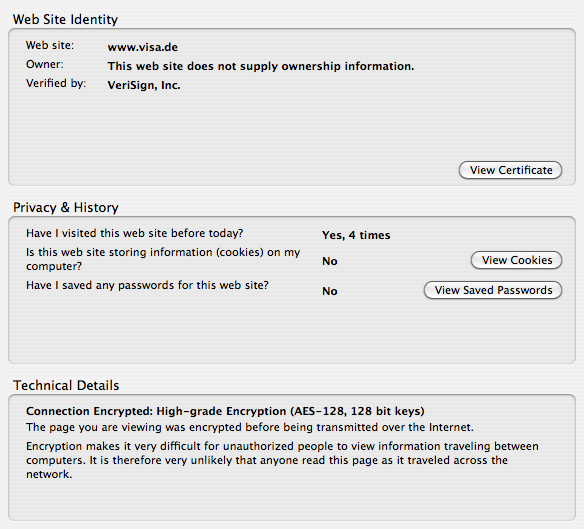Image resolution: width=584 pixels, height=529 pixels.
Task: Click the 'No' answer beside passwords question
Action: [330, 291]
